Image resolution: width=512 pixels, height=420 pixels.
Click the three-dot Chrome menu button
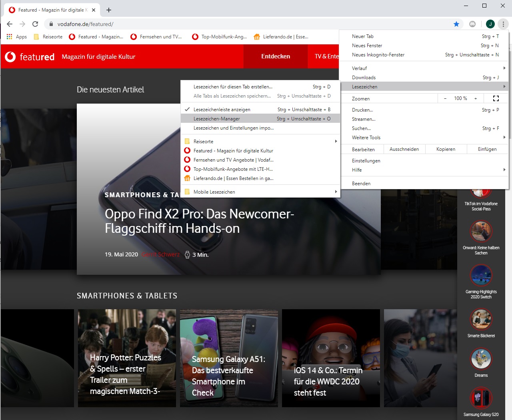click(503, 24)
